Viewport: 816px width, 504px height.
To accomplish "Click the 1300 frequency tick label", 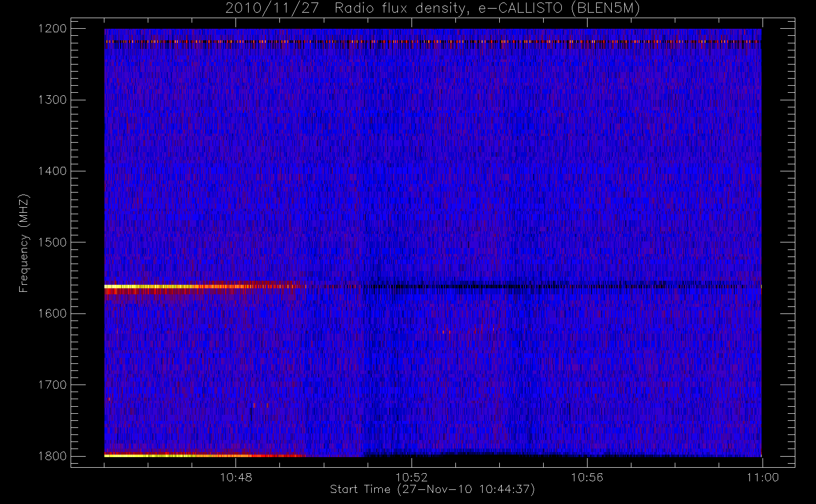I will pyautogui.click(x=52, y=100).
